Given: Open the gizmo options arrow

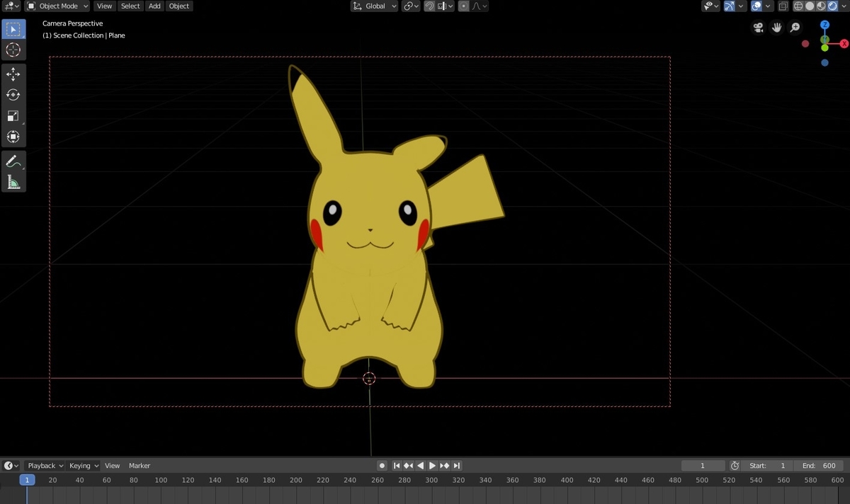Looking at the screenshot, I should pos(742,6).
